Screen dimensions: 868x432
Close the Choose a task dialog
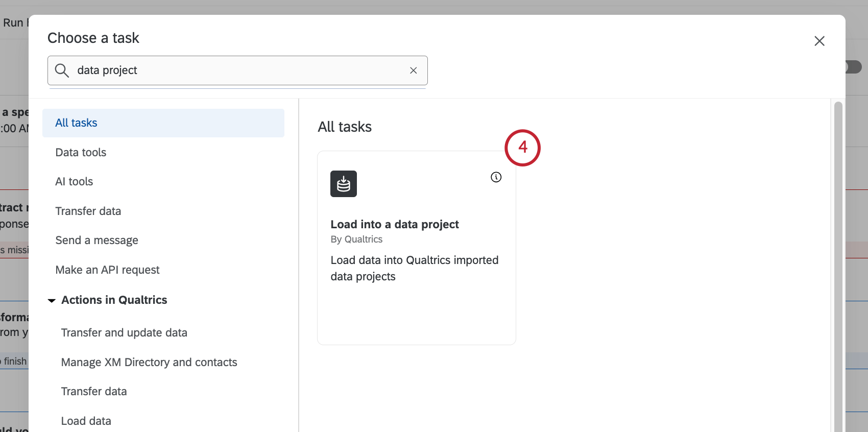819,41
